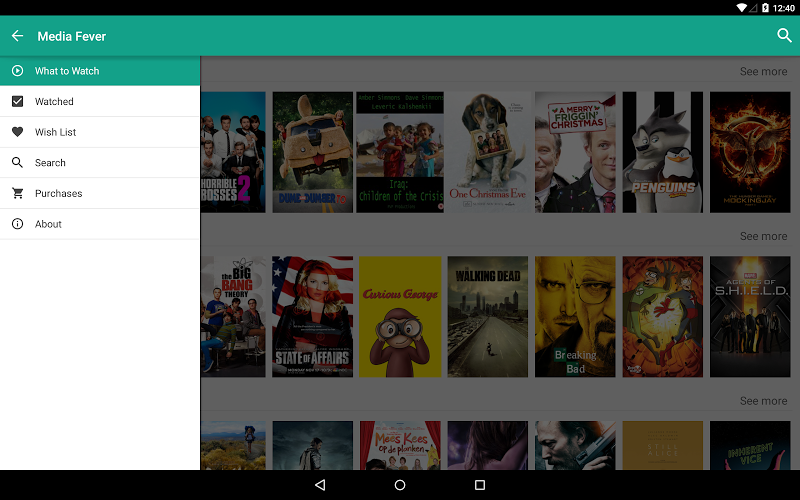
Task: Select What to Watch menu item
Action: click(100, 71)
